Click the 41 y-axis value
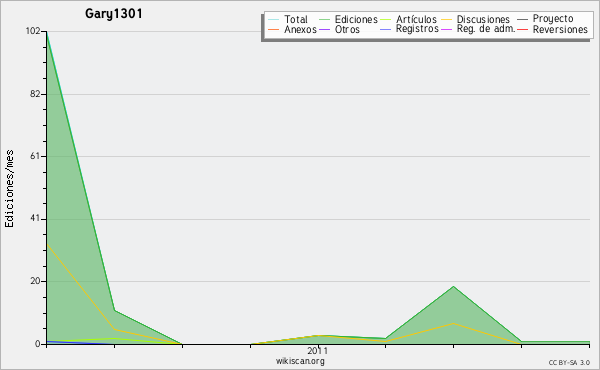Screen dimensions: 600x370 pos(35,219)
